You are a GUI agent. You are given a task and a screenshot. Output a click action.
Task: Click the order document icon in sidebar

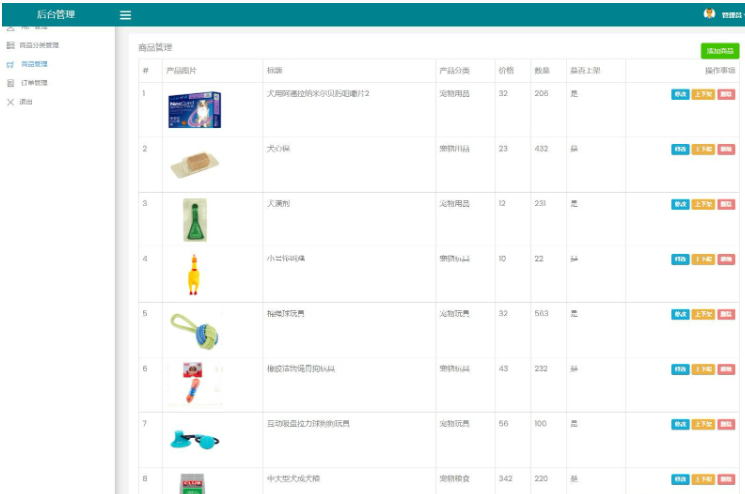pos(10,83)
